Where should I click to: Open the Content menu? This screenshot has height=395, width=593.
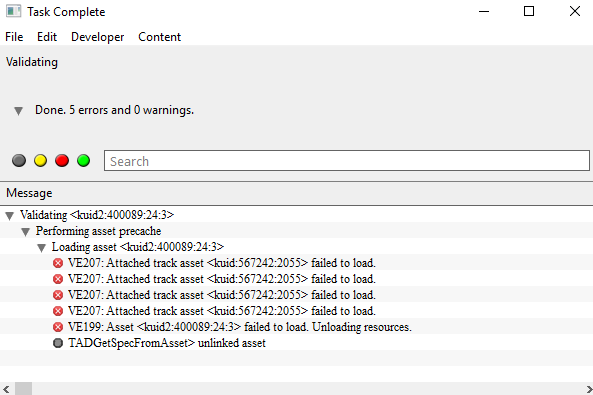[x=160, y=37]
